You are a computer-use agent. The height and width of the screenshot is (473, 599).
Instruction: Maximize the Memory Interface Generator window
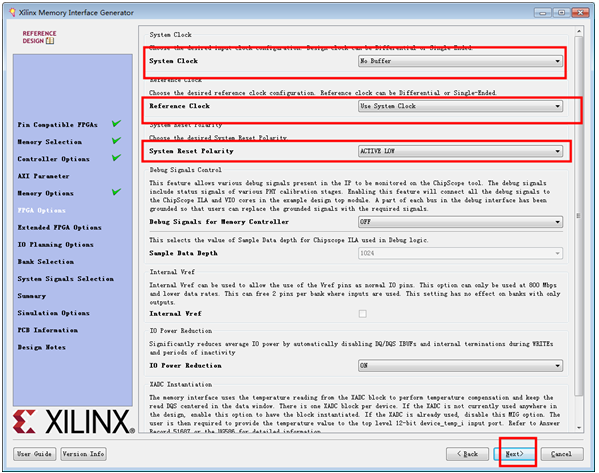[562, 13]
